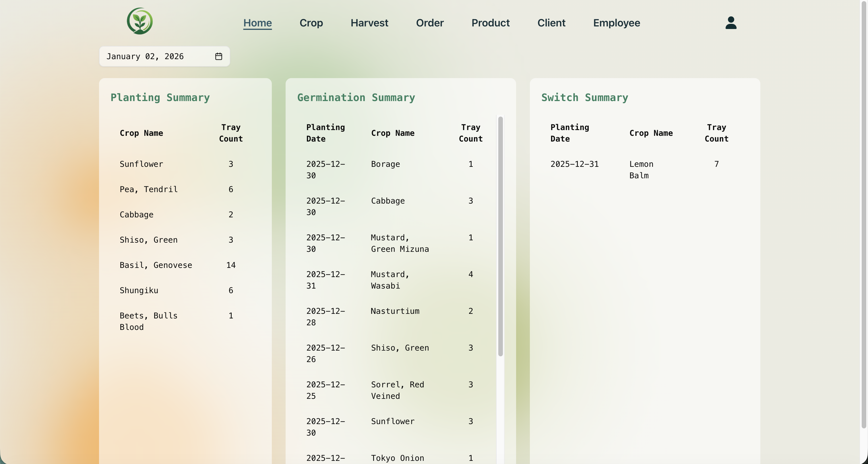Viewport: 868px width, 464px height.
Task: Click the Tray Count header in Planting Summary
Action: (230, 133)
